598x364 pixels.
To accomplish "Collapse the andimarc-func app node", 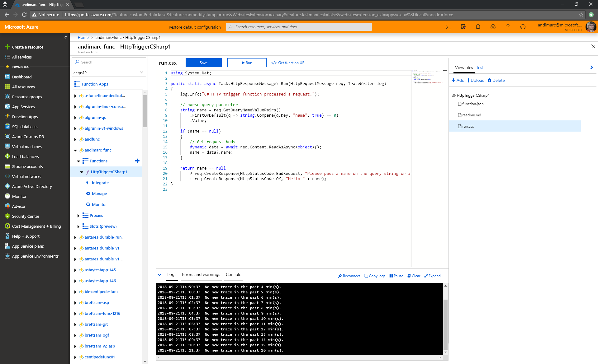I will click(x=75, y=150).
